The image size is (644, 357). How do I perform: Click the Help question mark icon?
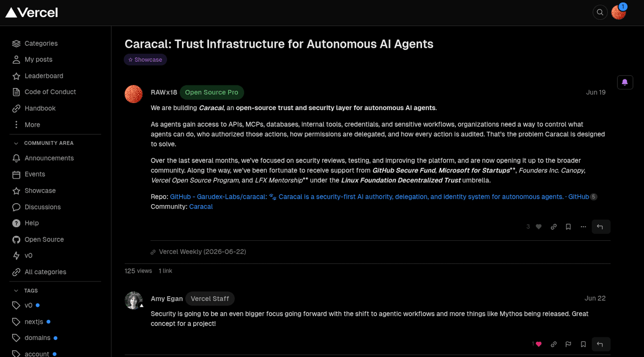coord(16,223)
